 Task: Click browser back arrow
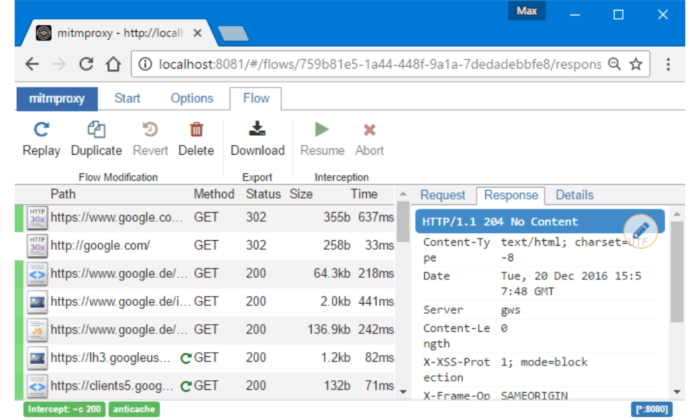click(32, 65)
